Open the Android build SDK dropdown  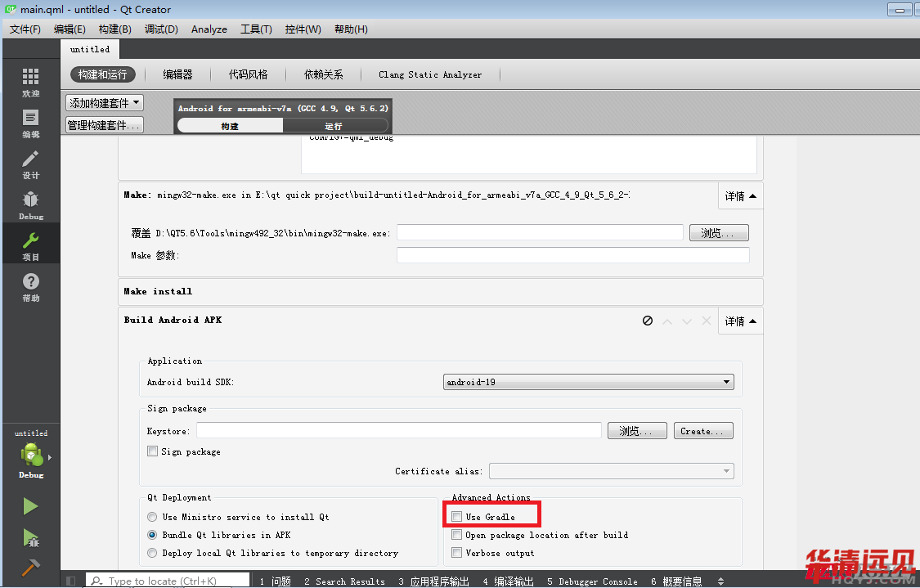pos(588,382)
